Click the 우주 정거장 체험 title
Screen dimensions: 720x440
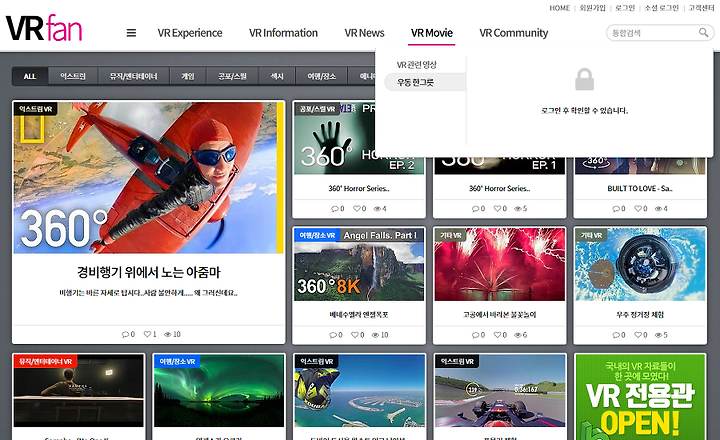click(x=640, y=315)
